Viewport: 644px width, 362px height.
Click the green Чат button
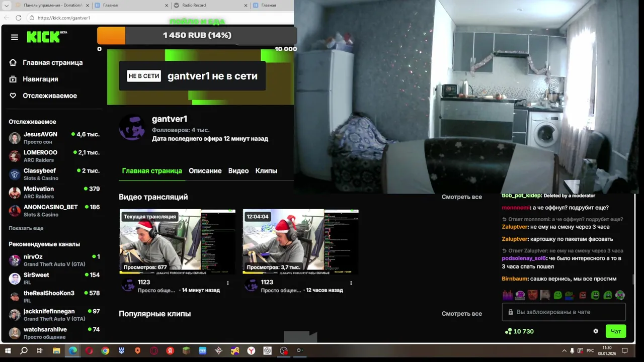pyautogui.click(x=616, y=331)
